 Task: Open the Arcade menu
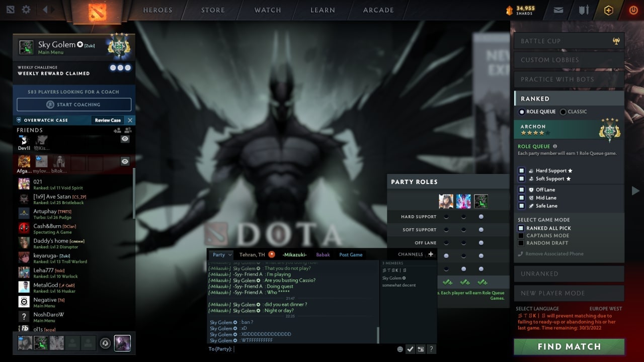[x=378, y=10]
